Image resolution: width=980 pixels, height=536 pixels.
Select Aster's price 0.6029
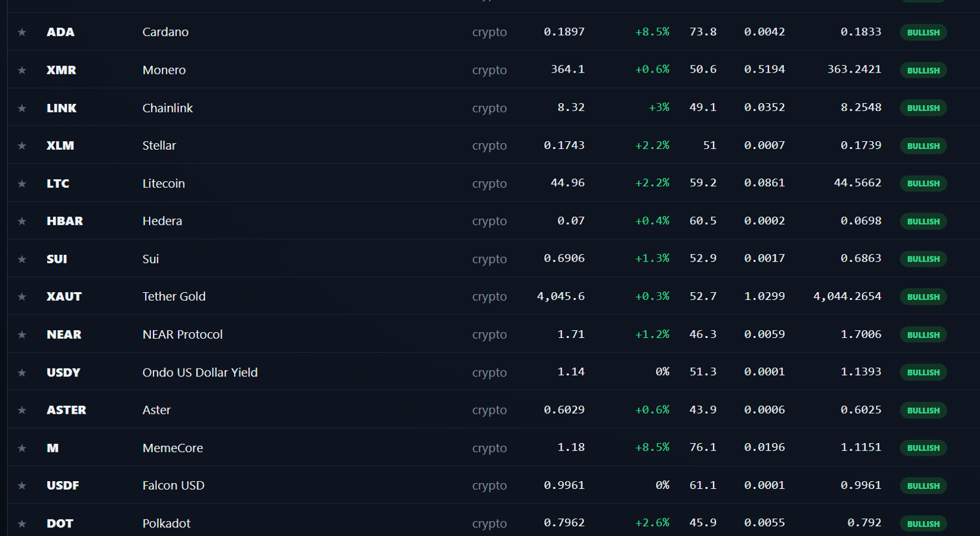pos(564,409)
